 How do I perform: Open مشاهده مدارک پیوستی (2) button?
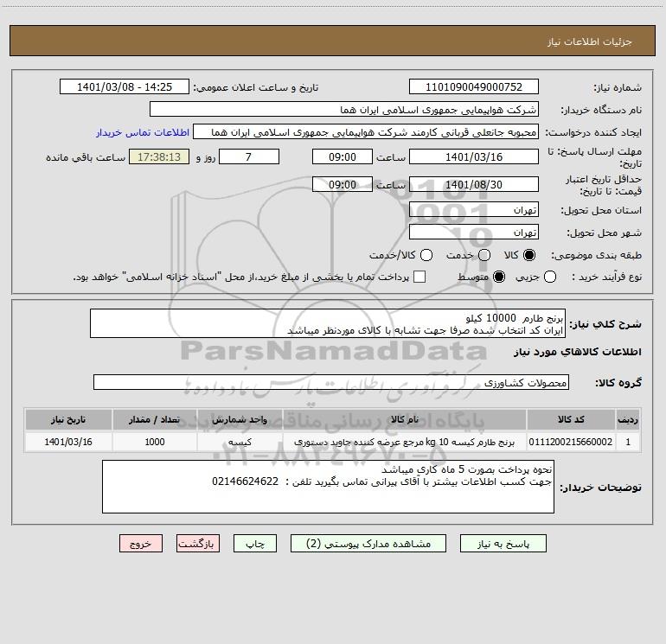[x=368, y=544]
